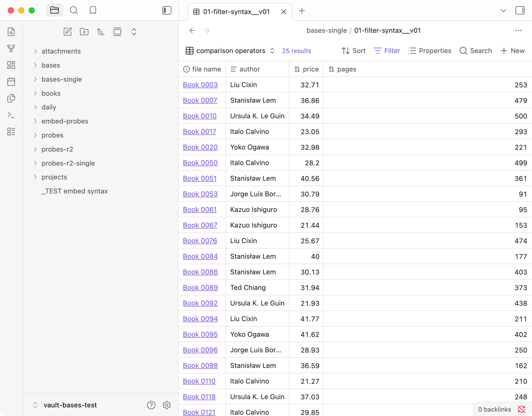The height and width of the screenshot is (416, 532).
Task: Open more options three-dots menu
Action: point(518,30)
